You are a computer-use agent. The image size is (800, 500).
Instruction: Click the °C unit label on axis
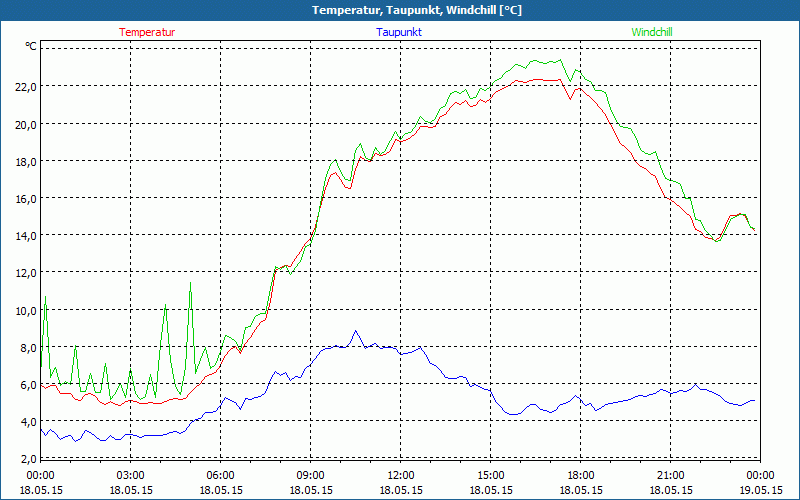[31, 46]
